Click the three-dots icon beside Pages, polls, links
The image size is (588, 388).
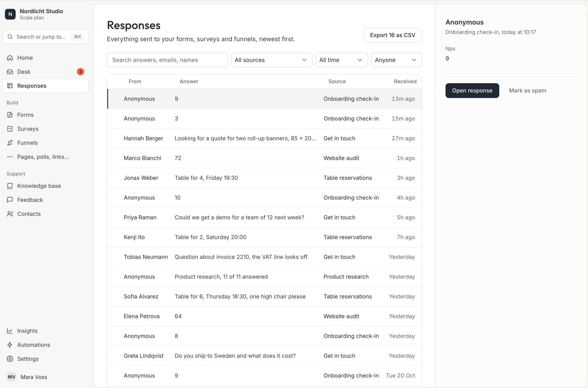(10, 157)
